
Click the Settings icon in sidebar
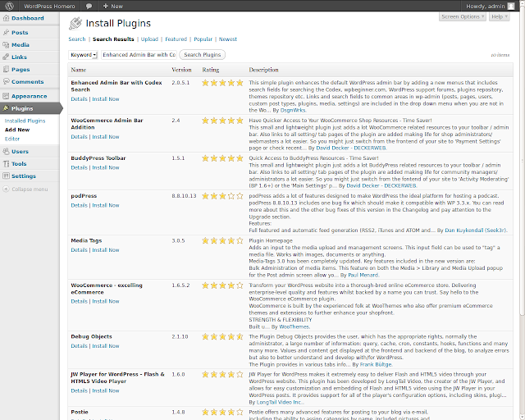coord(6,176)
